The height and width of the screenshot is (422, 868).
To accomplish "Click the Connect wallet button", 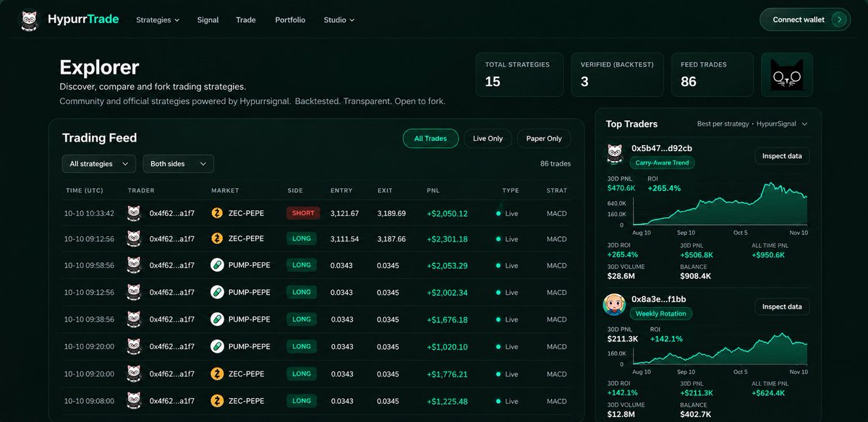I will (x=804, y=20).
